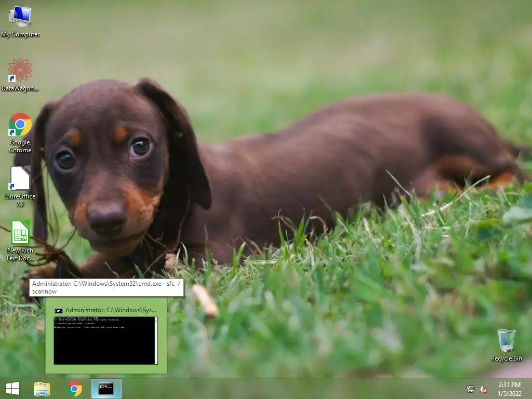Click the Google Chrome label text
The image size is (532, 399).
coord(20,146)
